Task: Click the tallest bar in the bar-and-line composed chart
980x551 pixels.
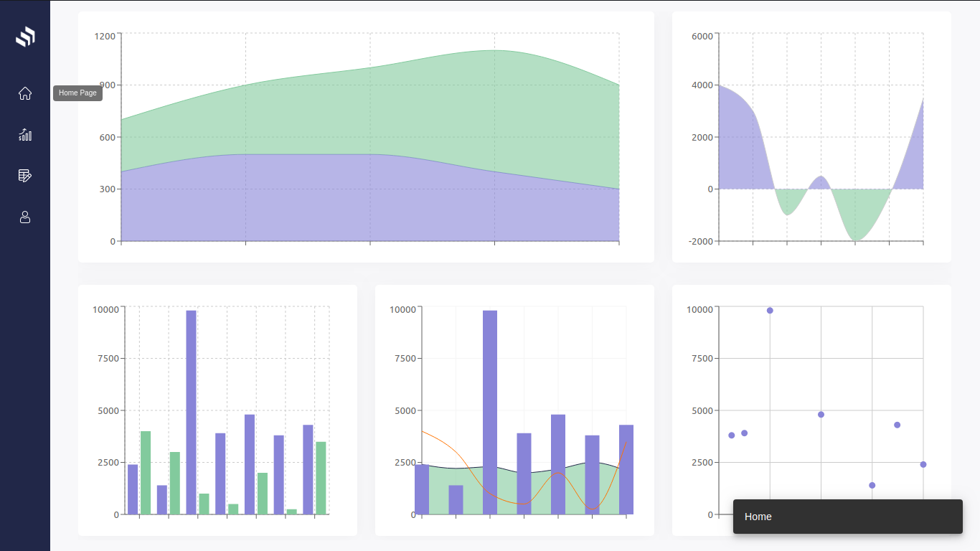Action: coord(490,413)
